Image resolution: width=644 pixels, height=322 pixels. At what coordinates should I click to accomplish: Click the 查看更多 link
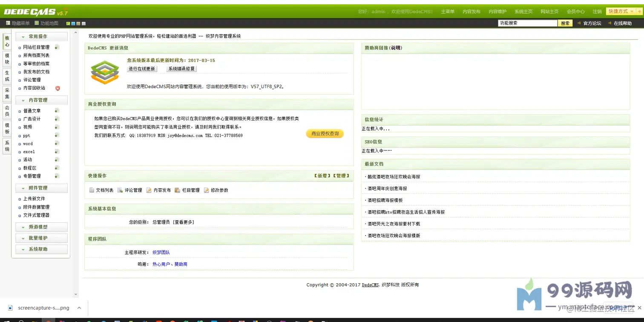pyautogui.click(x=184, y=222)
